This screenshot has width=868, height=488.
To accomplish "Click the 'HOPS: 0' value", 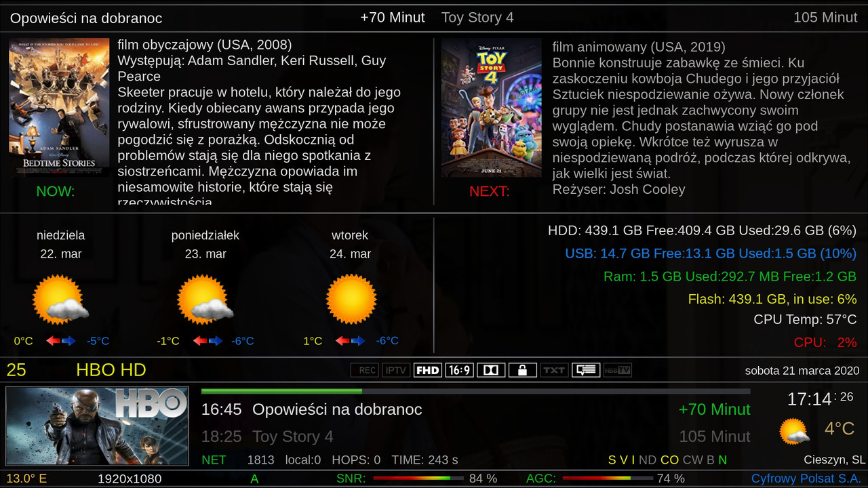I will (356, 460).
